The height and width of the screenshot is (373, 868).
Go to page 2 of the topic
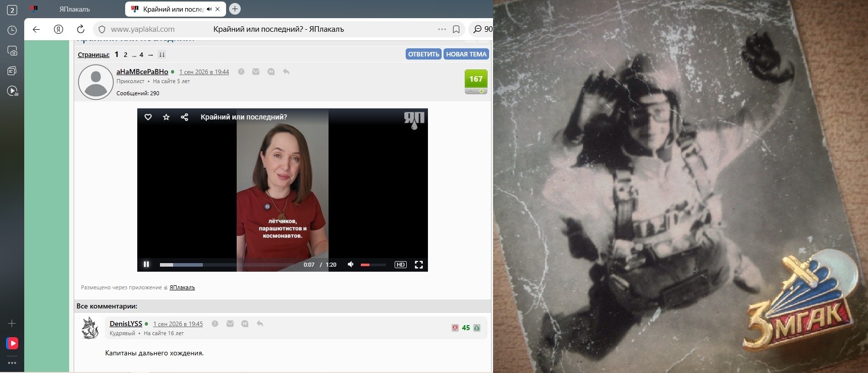pos(126,54)
